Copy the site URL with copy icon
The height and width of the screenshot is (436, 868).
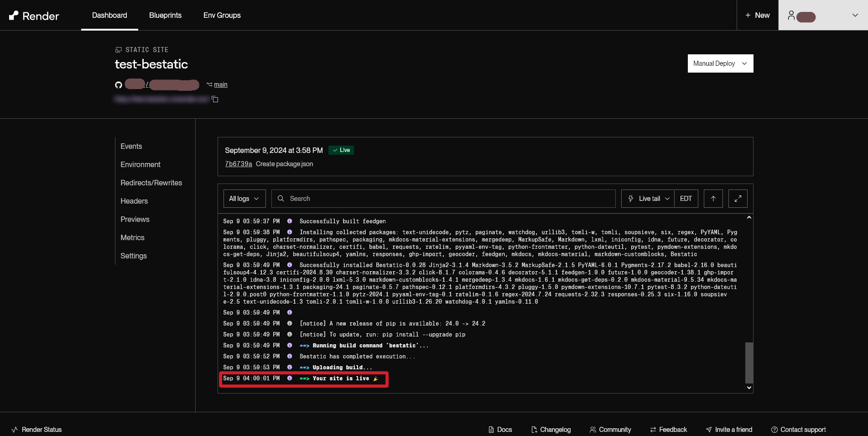(215, 99)
